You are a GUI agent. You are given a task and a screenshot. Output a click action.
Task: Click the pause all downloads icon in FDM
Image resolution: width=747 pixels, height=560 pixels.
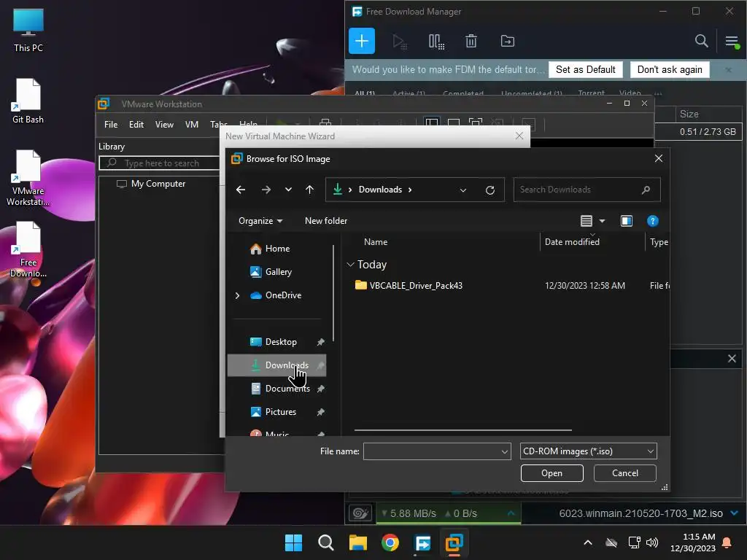coord(436,42)
